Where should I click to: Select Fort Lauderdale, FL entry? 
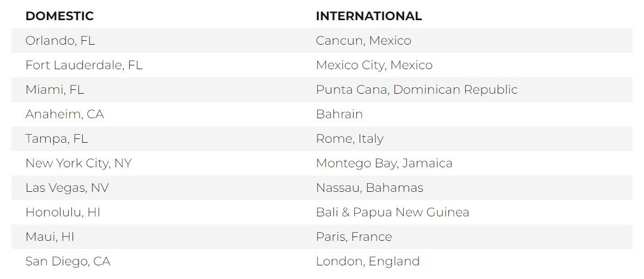[x=84, y=65]
